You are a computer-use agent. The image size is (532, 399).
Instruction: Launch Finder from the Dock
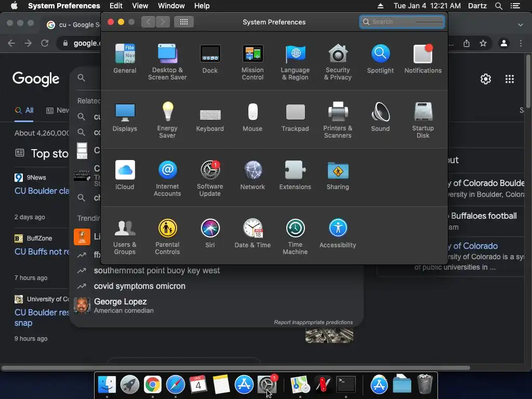point(107,384)
